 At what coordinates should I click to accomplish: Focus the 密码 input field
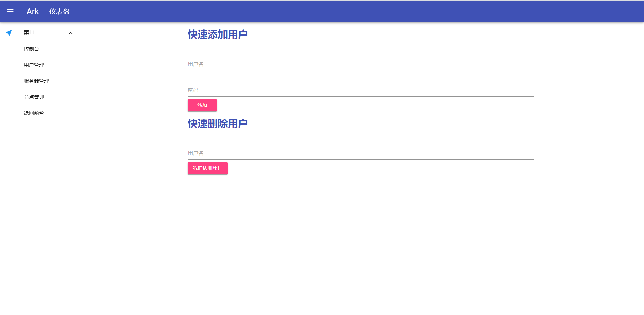click(360, 90)
